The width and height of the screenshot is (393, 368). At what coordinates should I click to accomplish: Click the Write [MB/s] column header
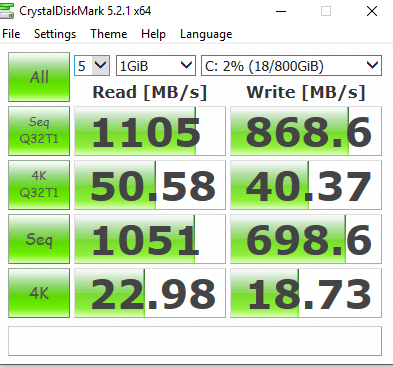pyautogui.click(x=306, y=92)
